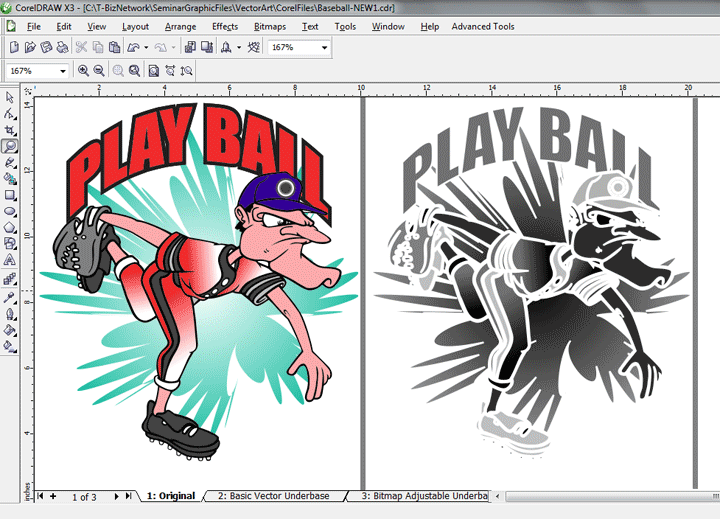The height and width of the screenshot is (519, 720).
Task: Select the Eyedropper tool
Action: pos(10,298)
